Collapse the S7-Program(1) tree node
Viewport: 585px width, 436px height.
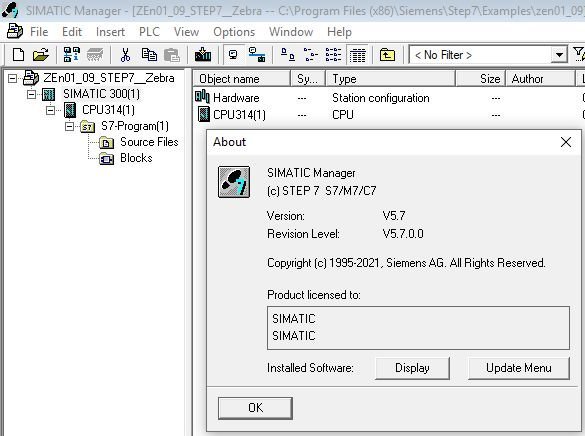[x=69, y=126]
